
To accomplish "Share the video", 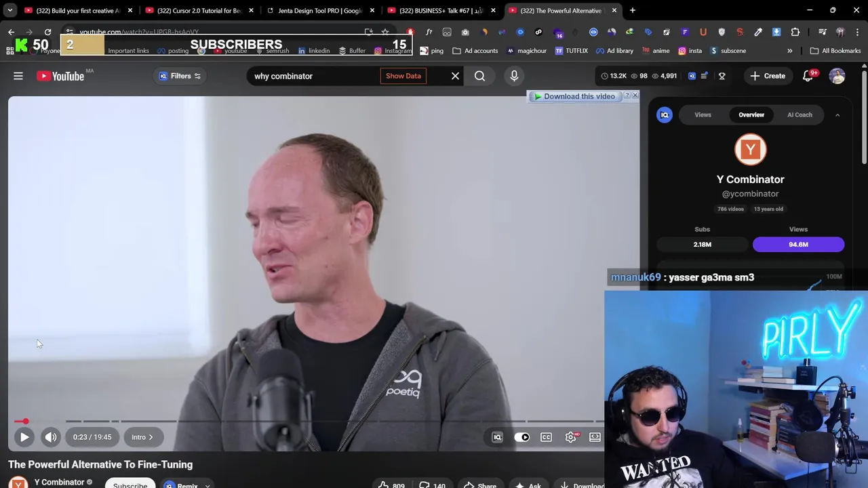I will 479,485.
